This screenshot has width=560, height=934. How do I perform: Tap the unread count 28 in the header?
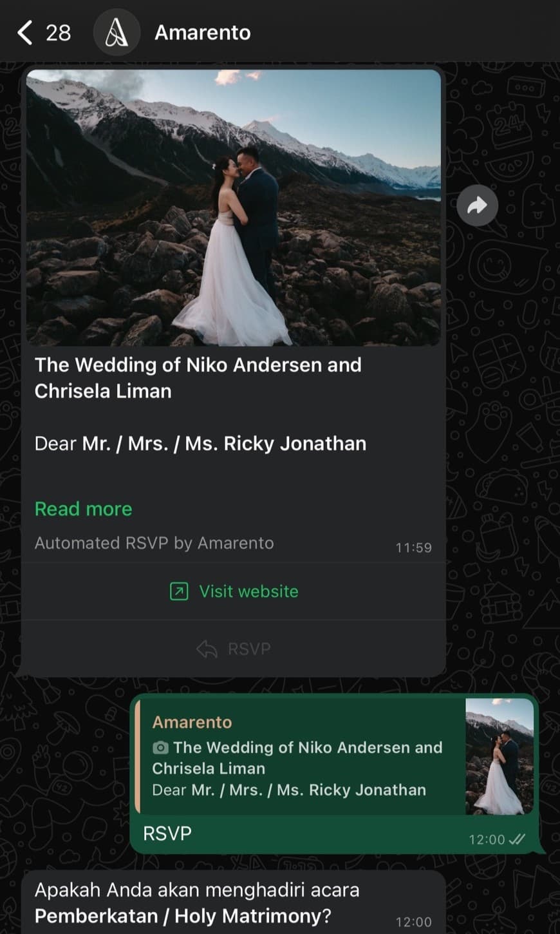[x=58, y=32]
